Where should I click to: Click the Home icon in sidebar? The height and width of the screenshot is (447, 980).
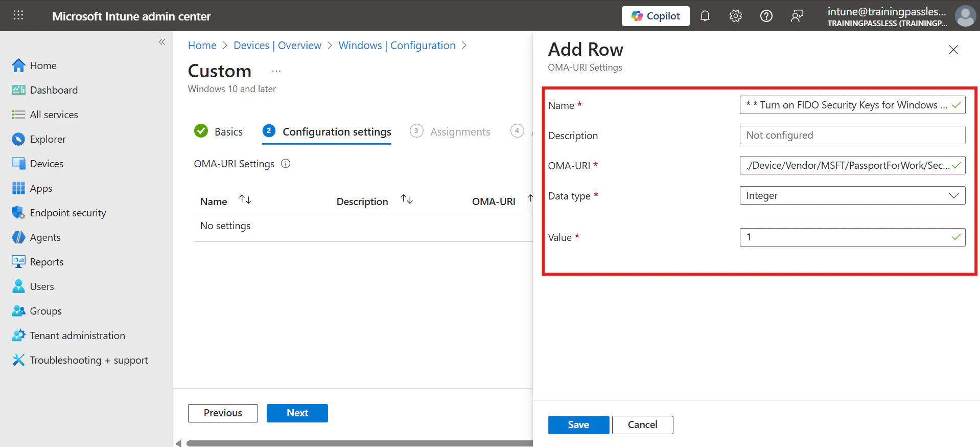[18, 65]
